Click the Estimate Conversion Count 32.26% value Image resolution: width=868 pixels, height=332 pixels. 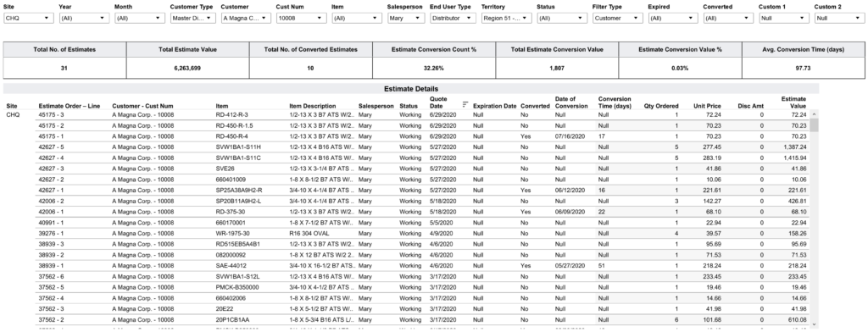pos(434,68)
